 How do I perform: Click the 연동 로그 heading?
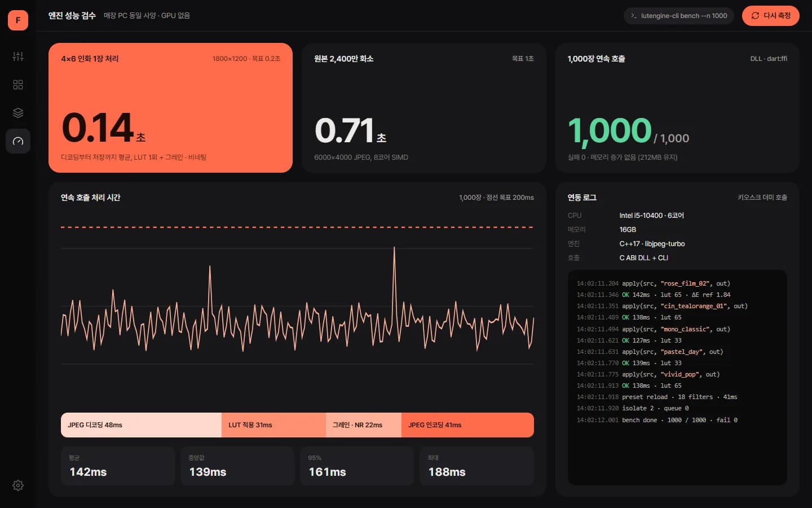582,198
